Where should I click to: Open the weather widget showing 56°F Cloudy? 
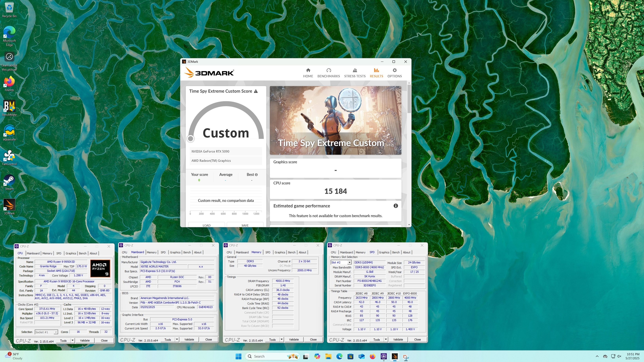point(14,356)
